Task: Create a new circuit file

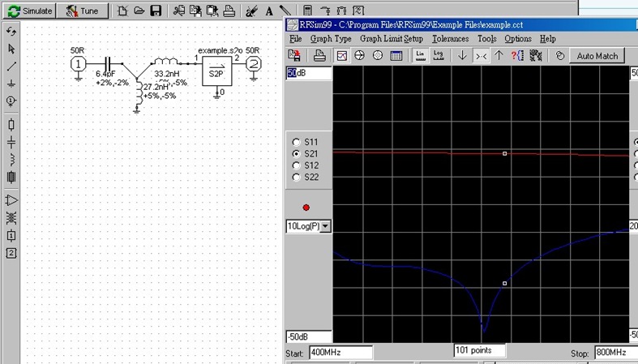Action: 122,11
